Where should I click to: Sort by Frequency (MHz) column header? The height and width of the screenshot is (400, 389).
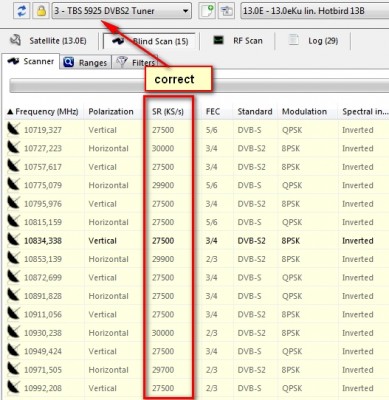[x=43, y=111]
